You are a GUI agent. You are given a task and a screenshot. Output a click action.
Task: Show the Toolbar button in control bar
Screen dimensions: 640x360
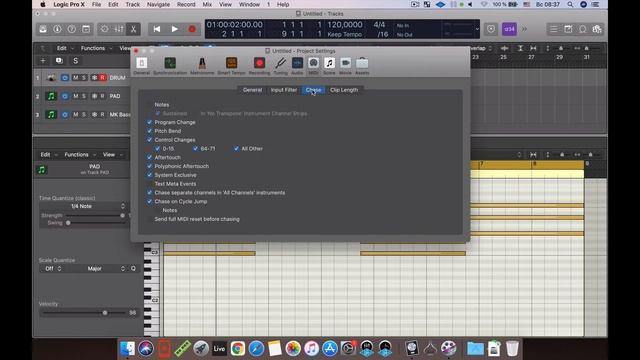tap(86, 29)
